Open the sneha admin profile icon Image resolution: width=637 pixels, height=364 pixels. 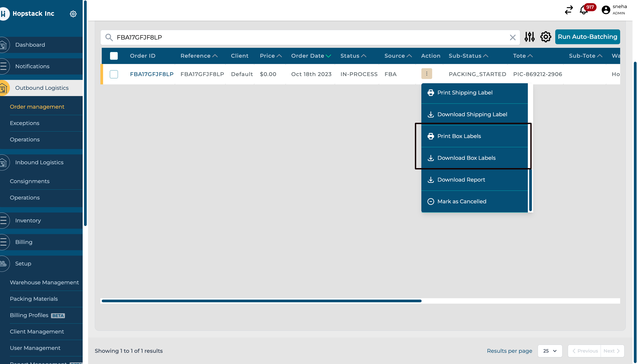tap(606, 10)
